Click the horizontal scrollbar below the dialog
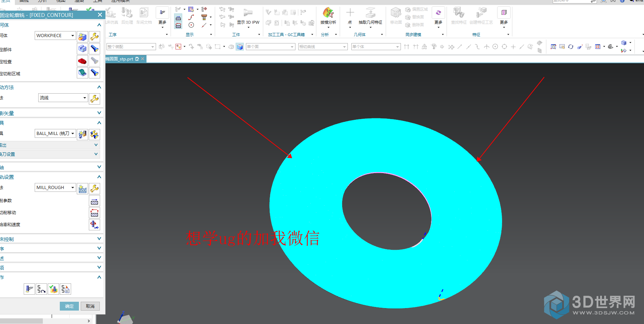This screenshot has width=644, height=324. point(21,321)
